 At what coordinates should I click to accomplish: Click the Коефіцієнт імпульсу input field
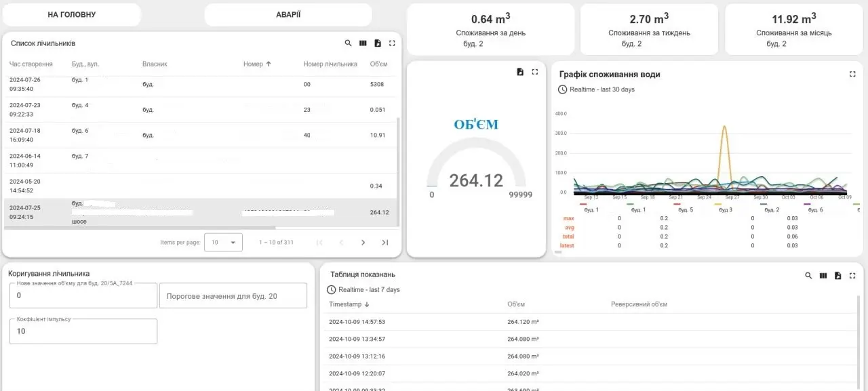point(83,331)
